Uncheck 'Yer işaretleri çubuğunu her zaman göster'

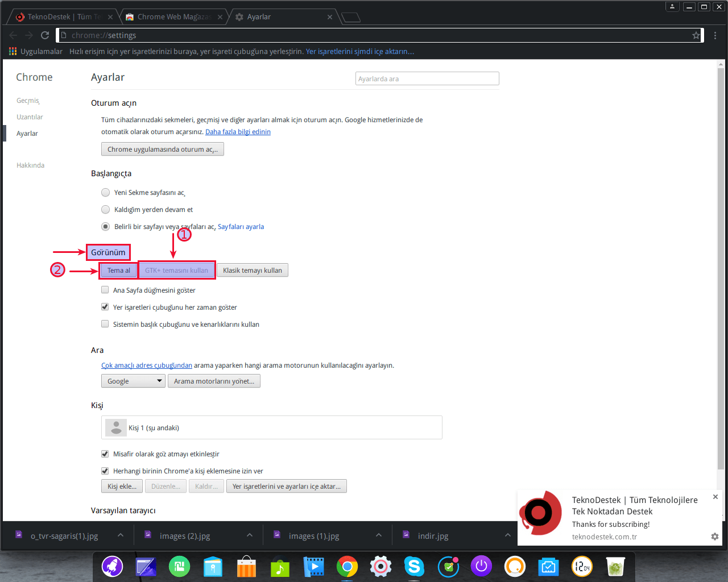coord(105,307)
